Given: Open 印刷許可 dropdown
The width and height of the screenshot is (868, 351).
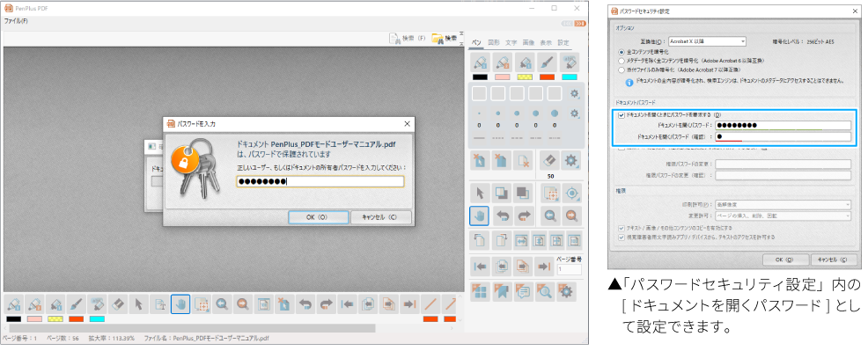Looking at the screenshot, I should pos(783,205).
